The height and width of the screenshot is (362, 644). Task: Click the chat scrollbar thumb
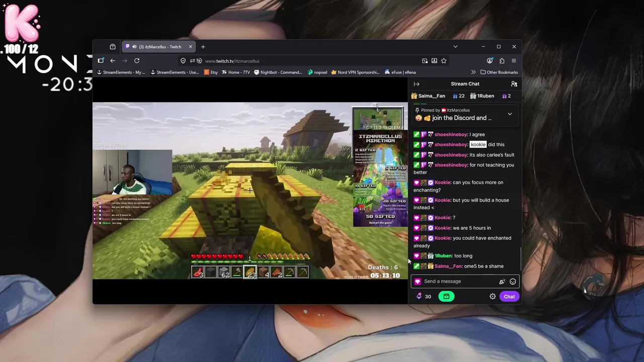pyautogui.click(x=521, y=259)
